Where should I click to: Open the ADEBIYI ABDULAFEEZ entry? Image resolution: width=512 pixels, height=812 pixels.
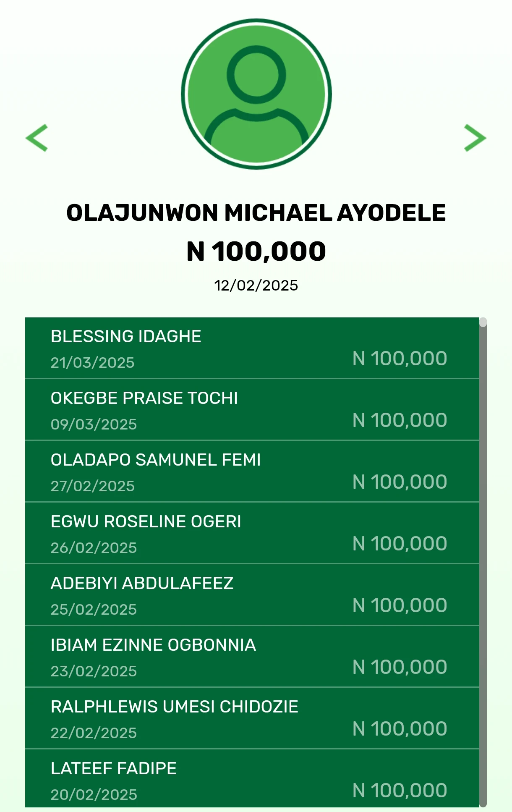(x=252, y=595)
